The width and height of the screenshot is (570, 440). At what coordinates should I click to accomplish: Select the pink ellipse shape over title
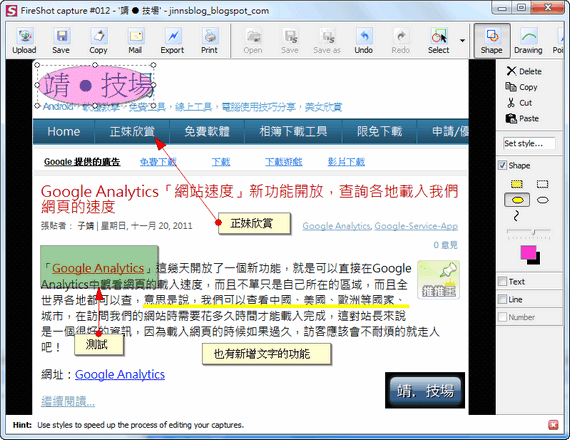point(95,85)
